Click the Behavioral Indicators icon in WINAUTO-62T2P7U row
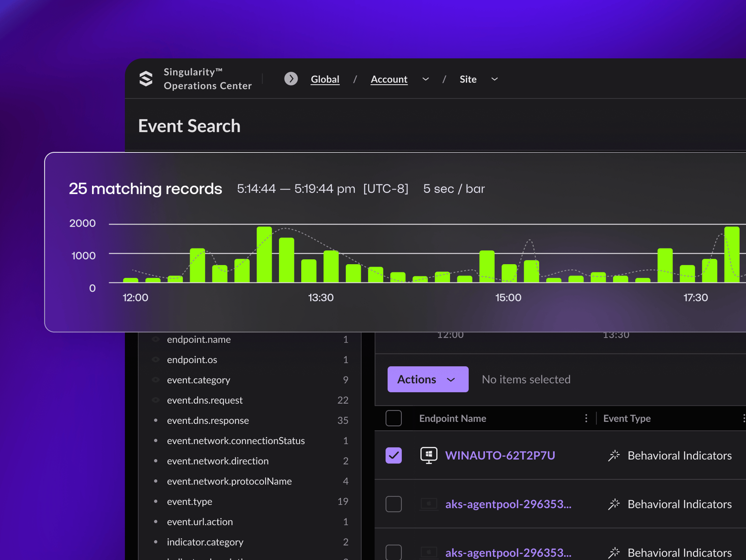Screen dimensions: 746x560 (614, 455)
